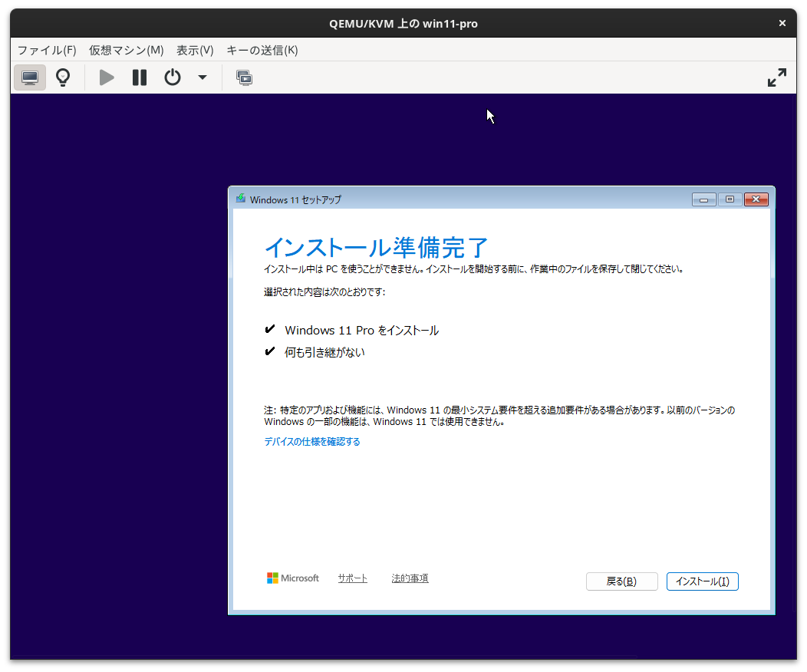Go back with the 戻る button

point(621,581)
